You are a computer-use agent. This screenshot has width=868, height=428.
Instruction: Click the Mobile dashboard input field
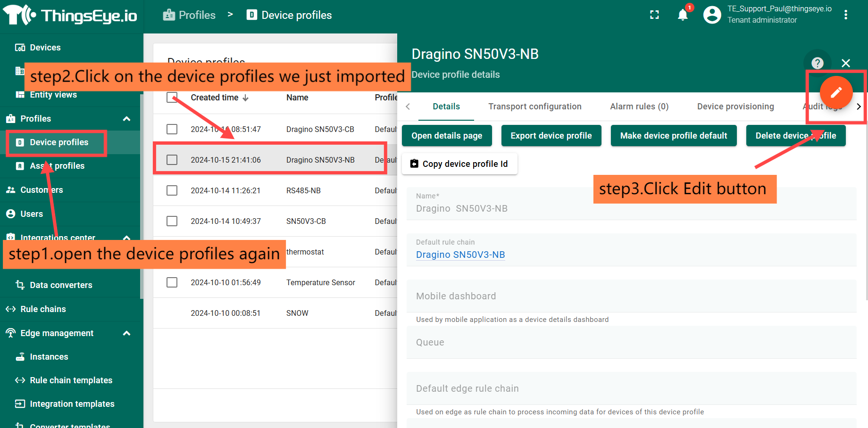point(631,296)
